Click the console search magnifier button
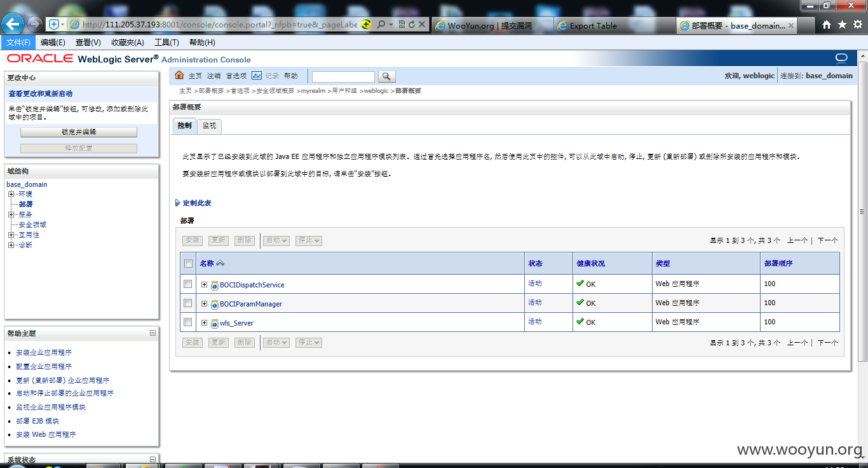 386,76
